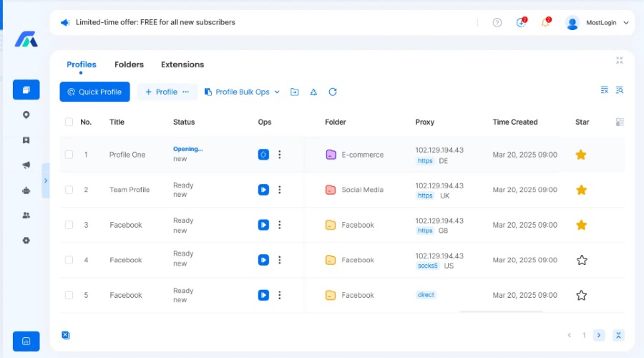Open the team members icon in sidebar
This screenshot has width=644, height=358.
point(26,216)
